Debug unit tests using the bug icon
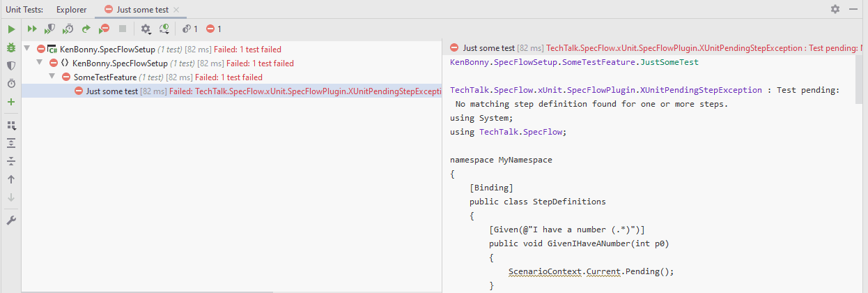Viewport: 868px width, 293px height. tap(11, 47)
